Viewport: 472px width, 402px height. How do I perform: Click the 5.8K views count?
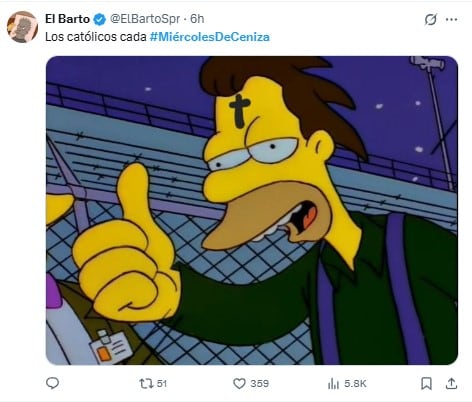[355, 383]
